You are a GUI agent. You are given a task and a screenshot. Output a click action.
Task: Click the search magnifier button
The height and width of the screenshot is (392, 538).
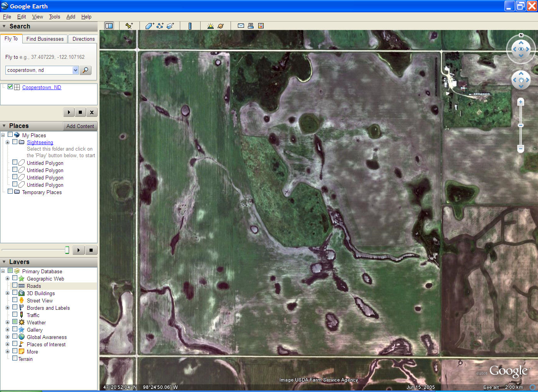click(85, 70)
